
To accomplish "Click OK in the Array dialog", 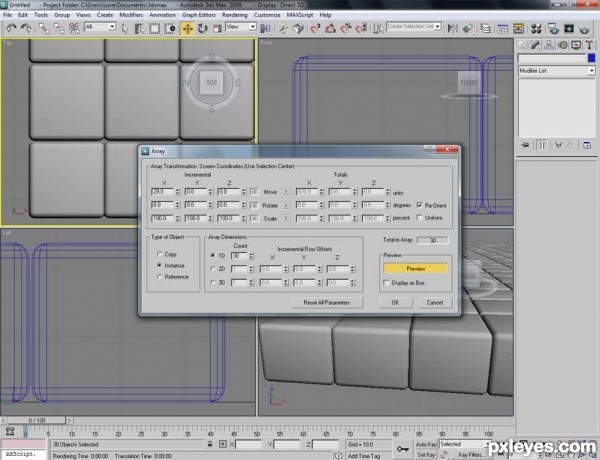I will tap(396, 302).
